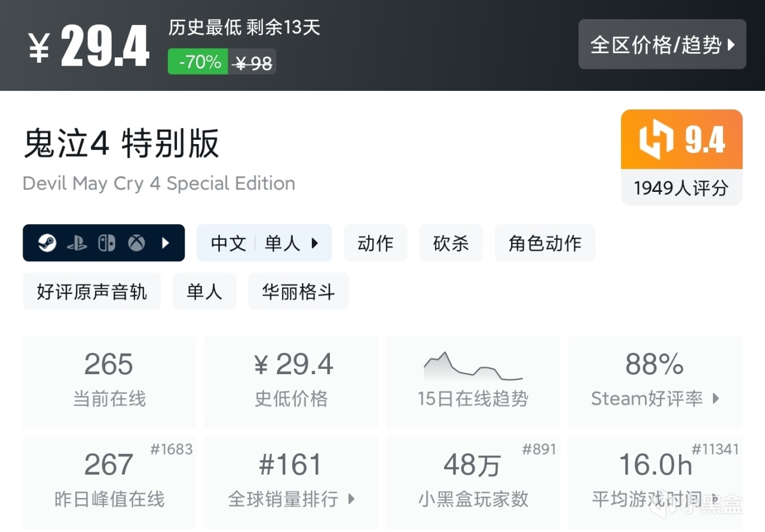Open the 中文 单人 dropdown

point(264,243)
